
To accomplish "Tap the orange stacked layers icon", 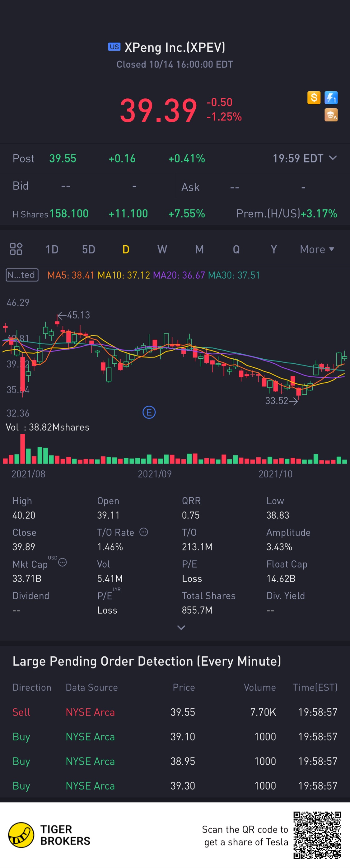I will [331, 115].
